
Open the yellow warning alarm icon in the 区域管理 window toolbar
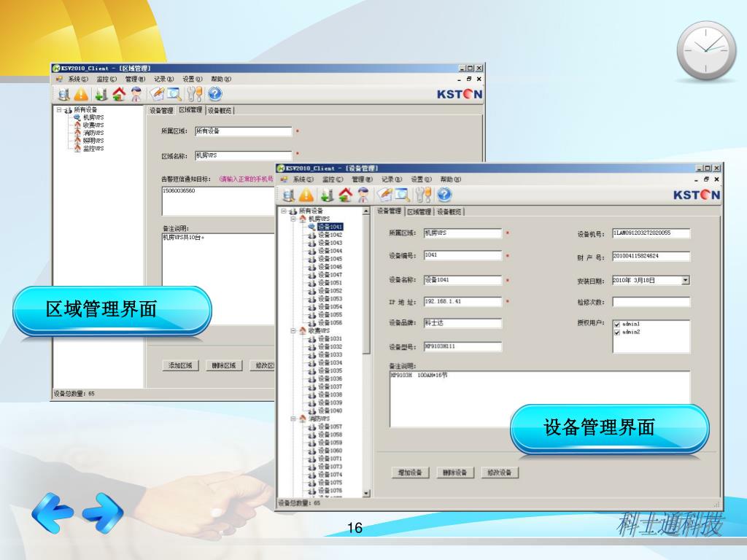[81, 94]
